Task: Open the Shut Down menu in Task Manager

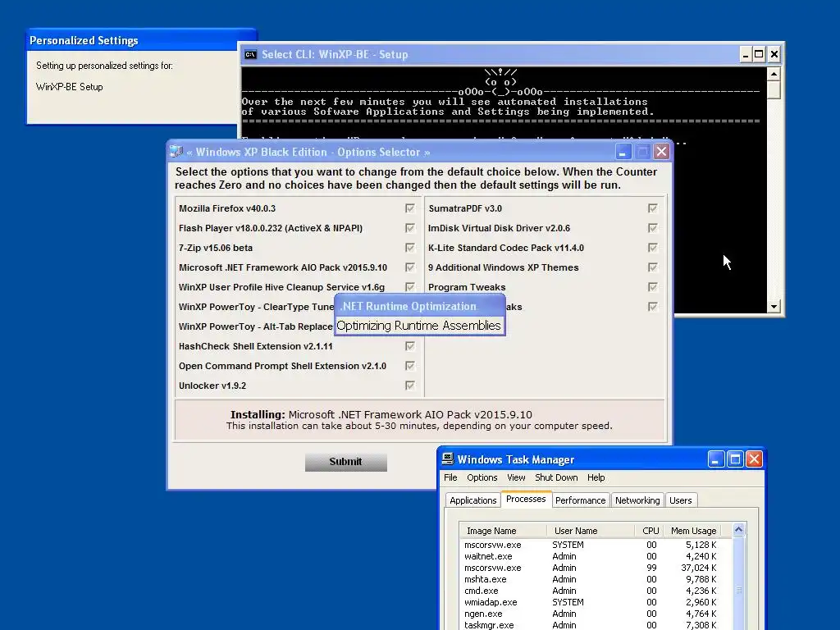Action: click(x=556, y=477)
